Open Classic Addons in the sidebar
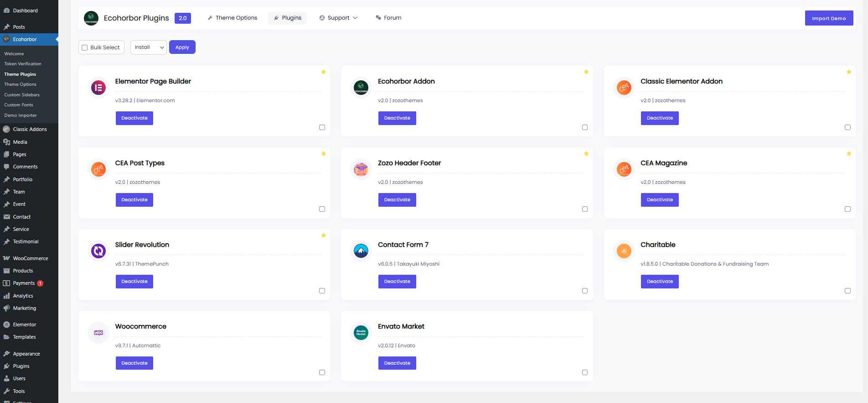 click(29, 129)
